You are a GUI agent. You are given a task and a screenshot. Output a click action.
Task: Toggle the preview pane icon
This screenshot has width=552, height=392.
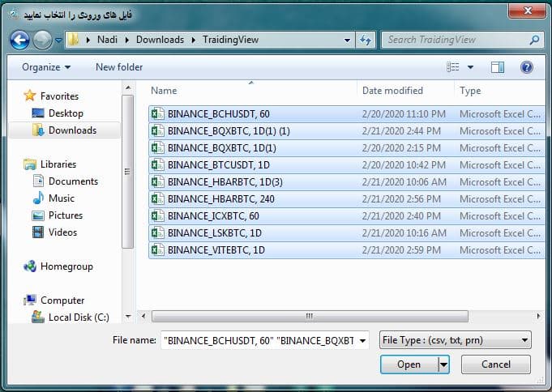498,67
